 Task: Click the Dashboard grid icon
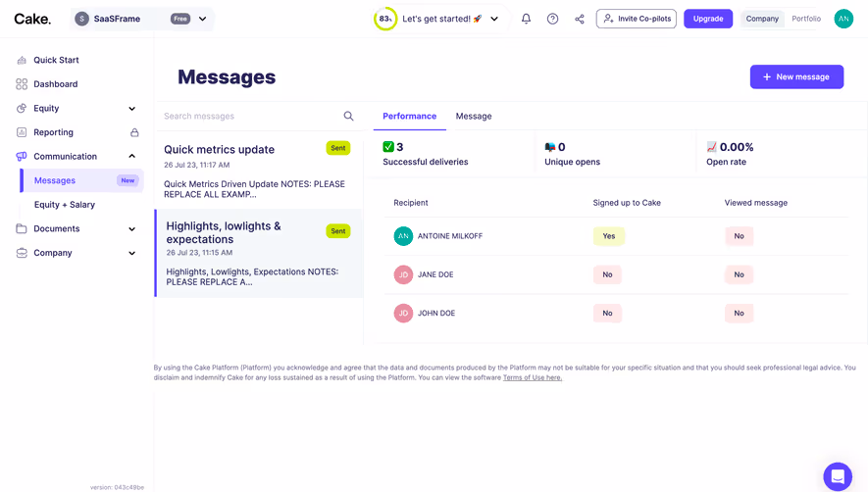tap(22, 84)
